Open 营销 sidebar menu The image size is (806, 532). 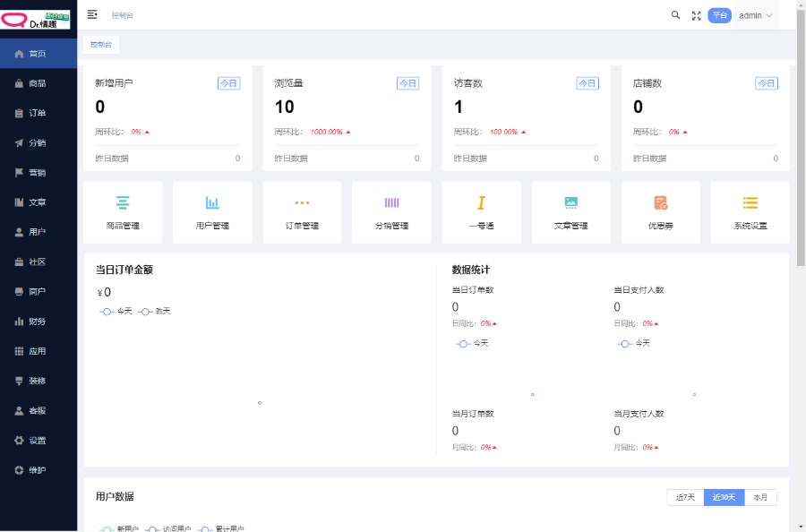click(x=39, y=173)
